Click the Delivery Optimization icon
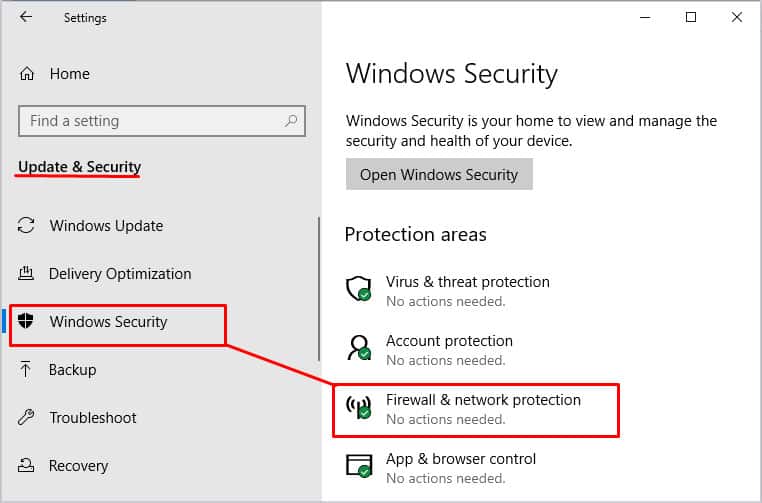This screenshot has height=503, width=762. click(27, 274)
